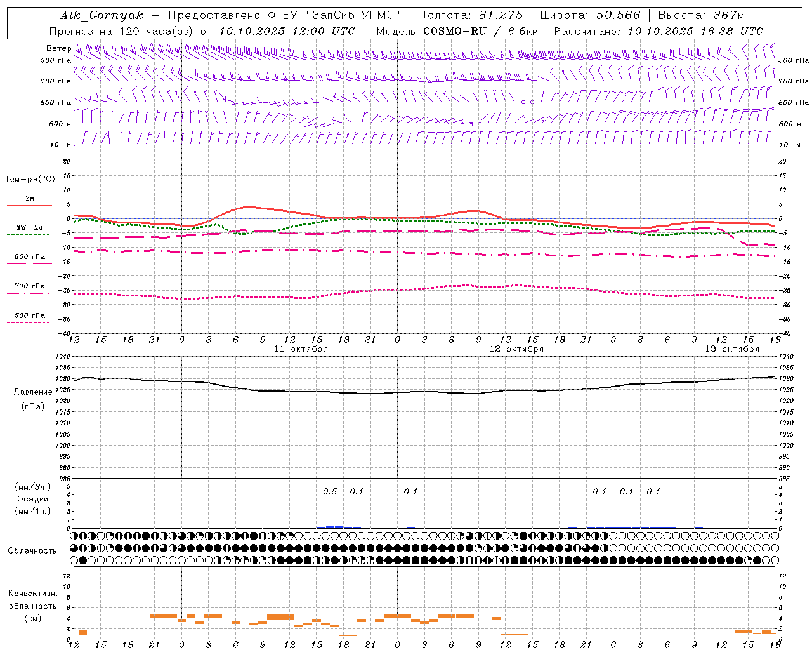Click the 0.5 precipitation amount value
812x650 pixels.
[330, 491]
